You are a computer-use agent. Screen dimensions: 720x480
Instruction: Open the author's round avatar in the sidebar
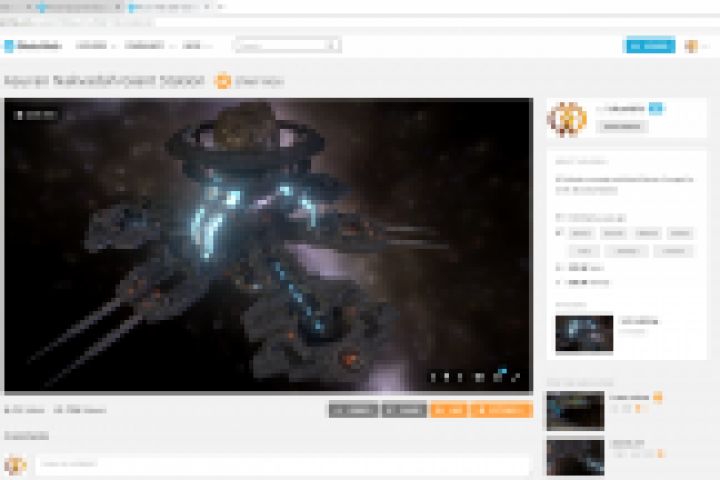[568, 119]
